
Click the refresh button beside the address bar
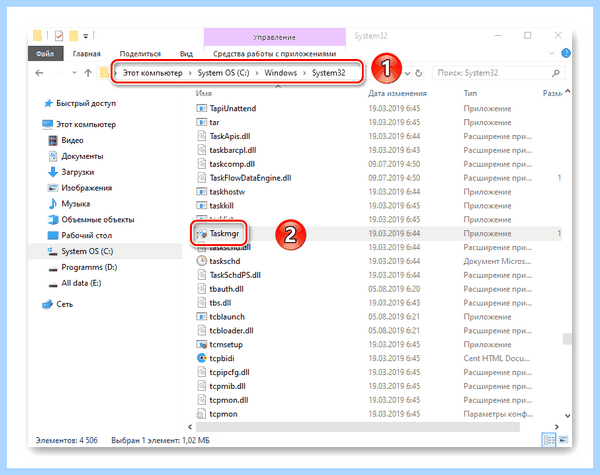pos(419,73)
